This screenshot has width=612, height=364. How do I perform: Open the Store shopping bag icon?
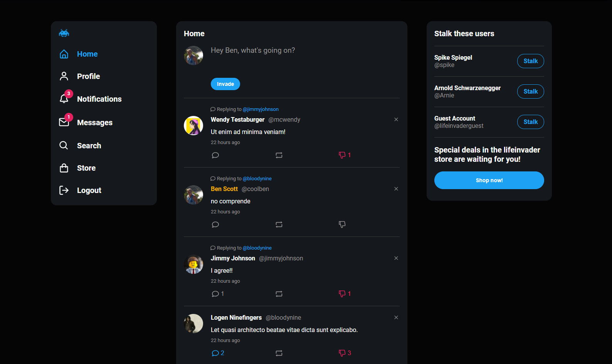(64, 168)
